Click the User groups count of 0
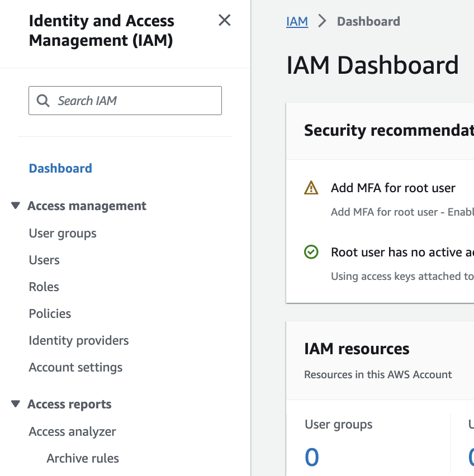The image size is (474, 476). pos(312,457)
